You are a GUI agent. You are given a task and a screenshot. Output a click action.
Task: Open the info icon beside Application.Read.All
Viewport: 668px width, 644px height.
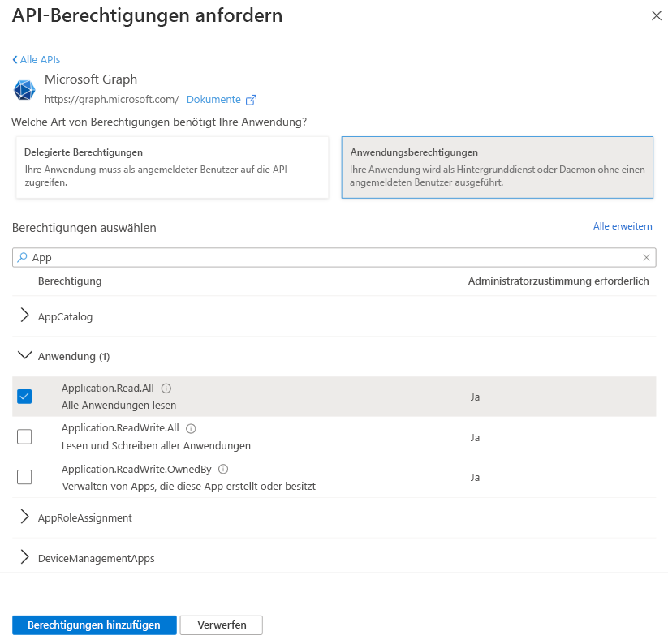point(167,388)
